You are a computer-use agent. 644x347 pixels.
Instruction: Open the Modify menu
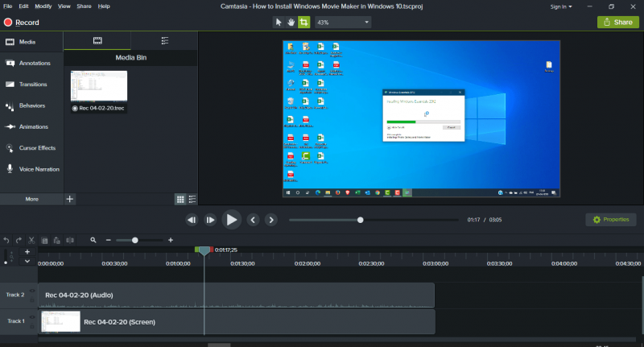tap(43, 6)
